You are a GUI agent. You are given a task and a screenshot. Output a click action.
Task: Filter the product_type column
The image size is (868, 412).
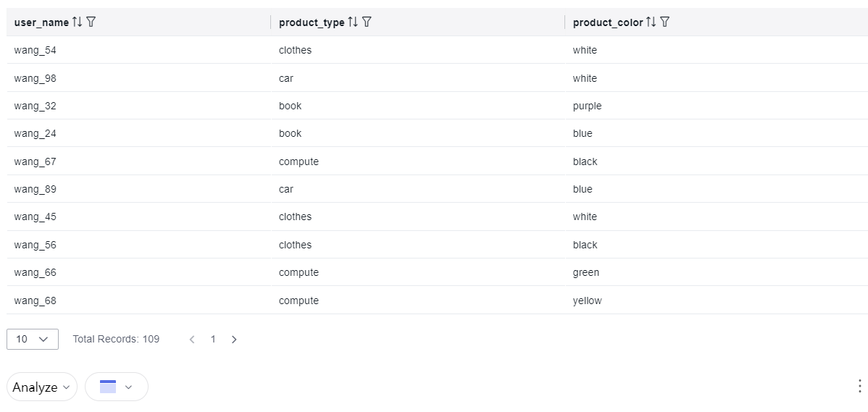tap(367, 22)
